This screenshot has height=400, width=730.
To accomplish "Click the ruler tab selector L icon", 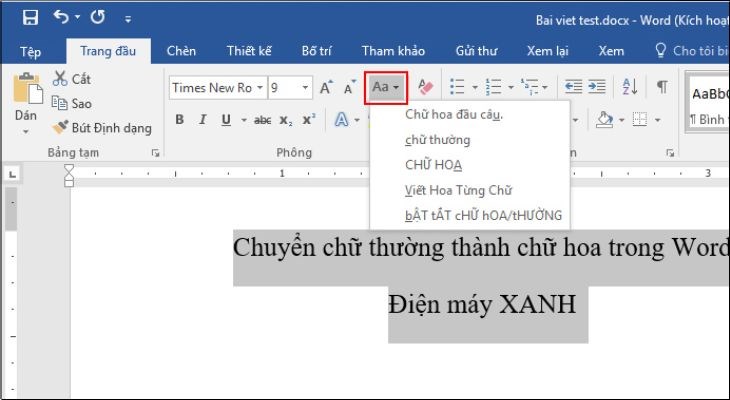I will pos(13,175).
